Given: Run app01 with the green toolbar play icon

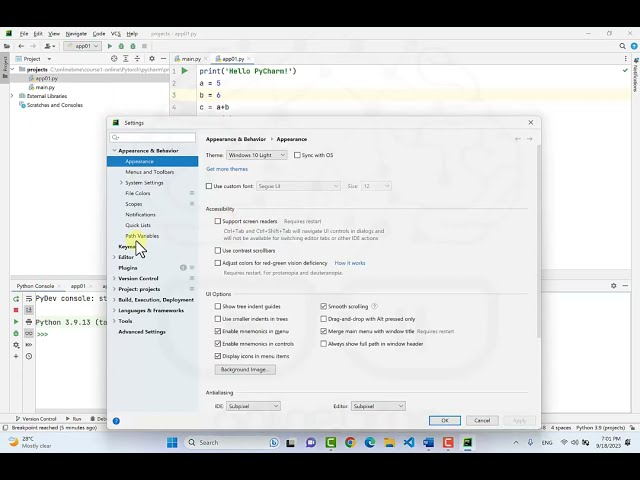Looking at the screenshot, I should [109, 46].
